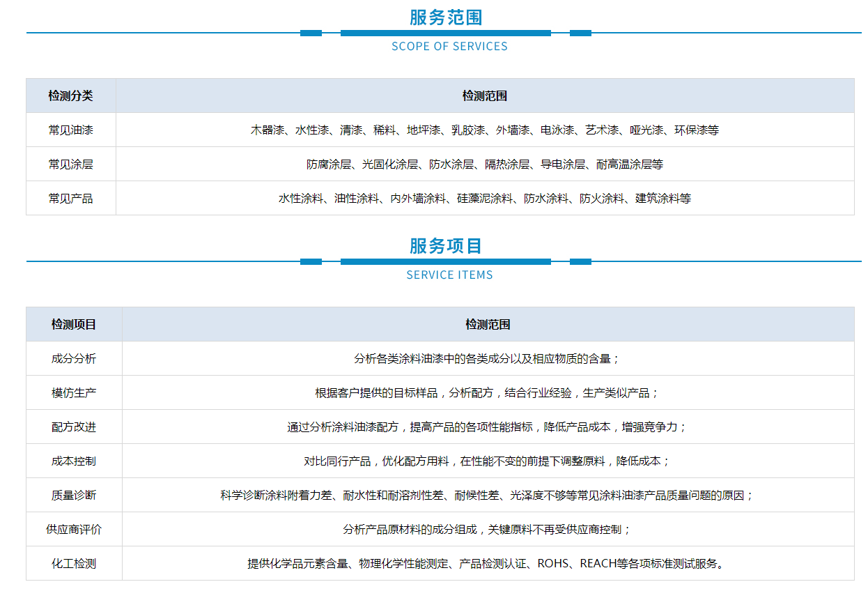The width and height of the screenshot is (868, 598).
Task: Click the 服务范围 section heading
Action: (x=446, y=17)
